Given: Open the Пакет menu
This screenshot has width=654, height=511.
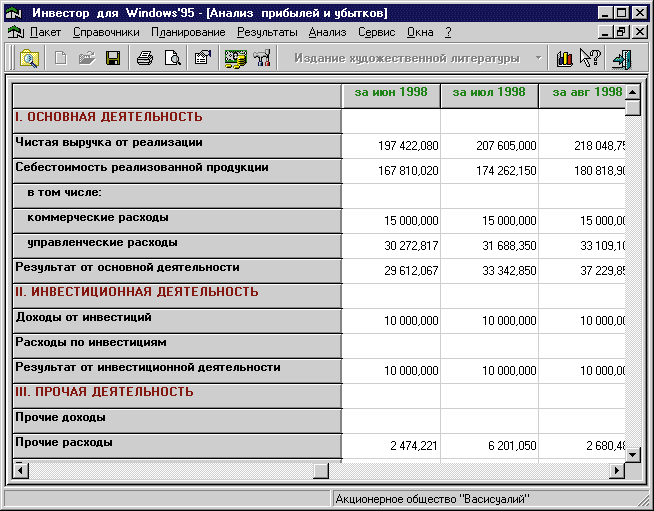Looking at the screenshot, I should point(45,32).
